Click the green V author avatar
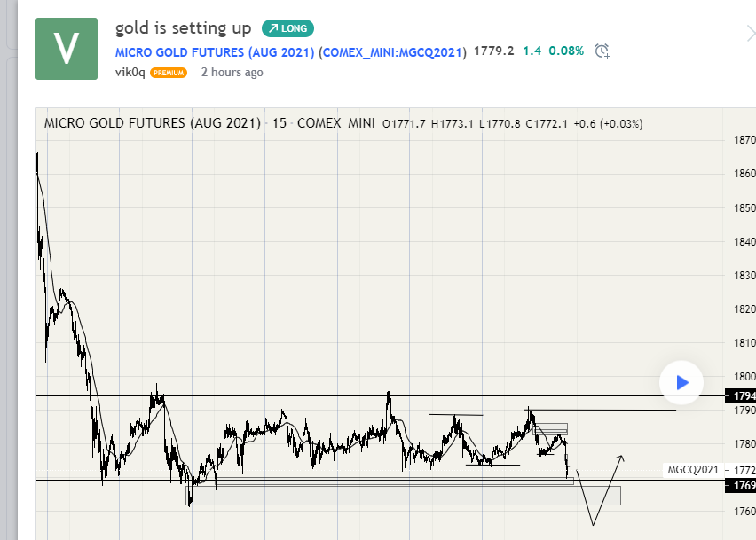The width and height of the screenshot is (756, 540). [67, 48]
